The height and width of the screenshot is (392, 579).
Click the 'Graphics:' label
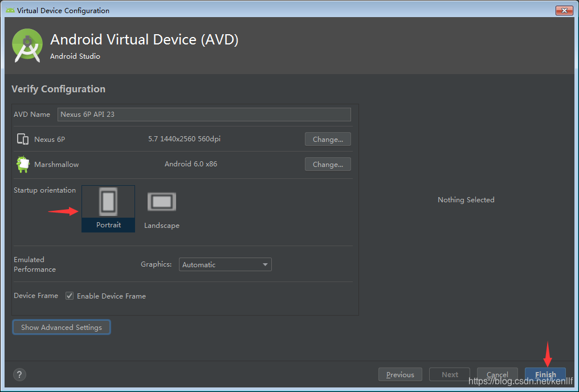point(156,264)
